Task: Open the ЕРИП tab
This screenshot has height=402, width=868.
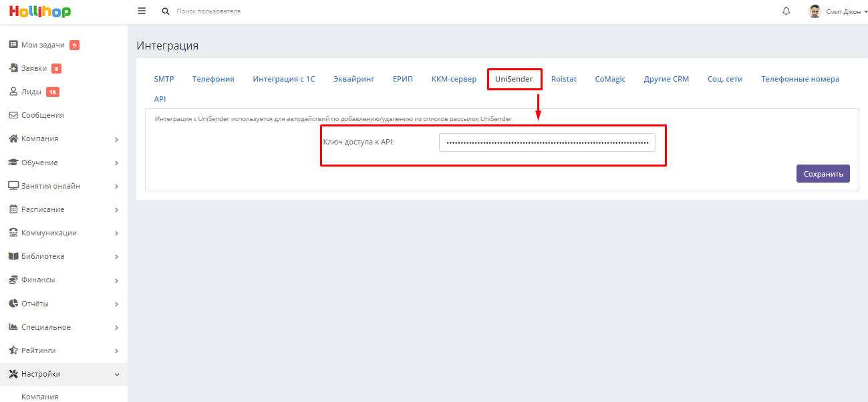Action: click(403, 79)
